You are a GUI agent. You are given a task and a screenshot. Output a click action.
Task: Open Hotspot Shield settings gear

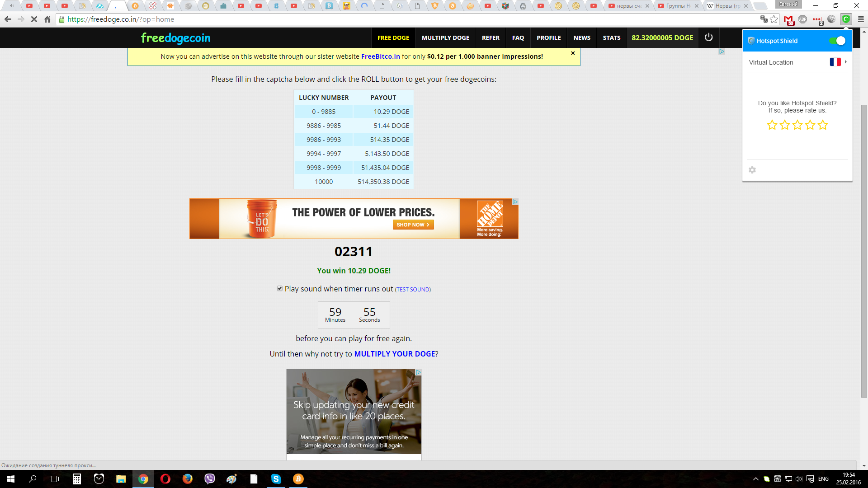coord(752,170)
